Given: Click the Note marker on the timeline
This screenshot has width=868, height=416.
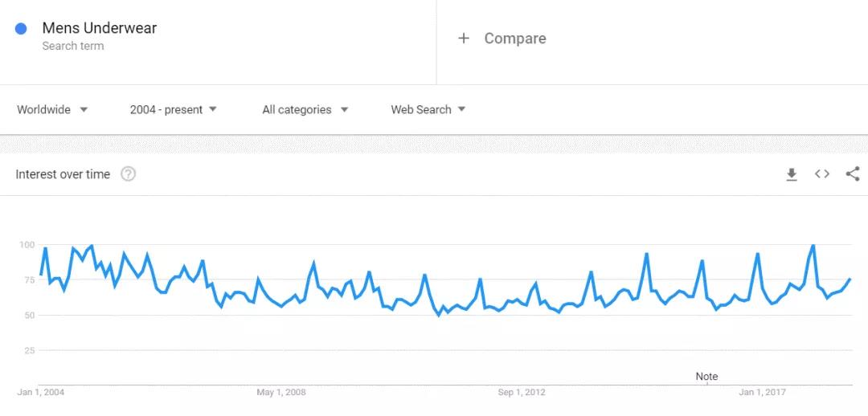Looking at the screenshot, I should pyautogui.click(x=706, y=377).
